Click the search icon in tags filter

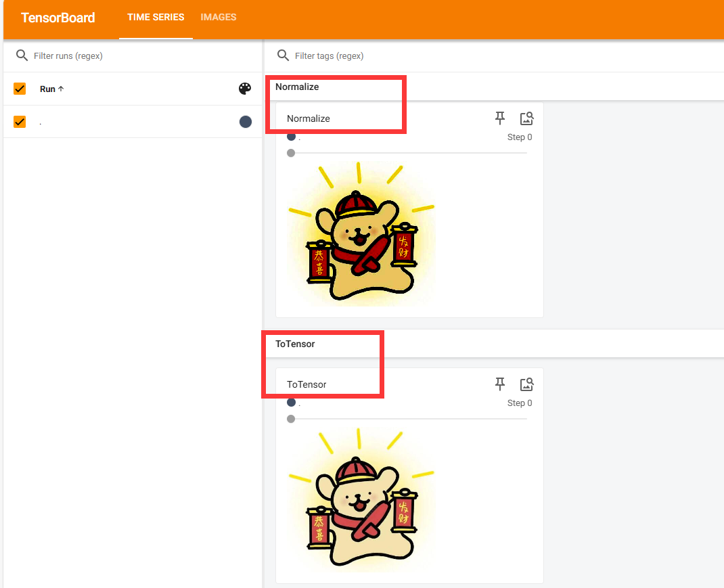283,55
